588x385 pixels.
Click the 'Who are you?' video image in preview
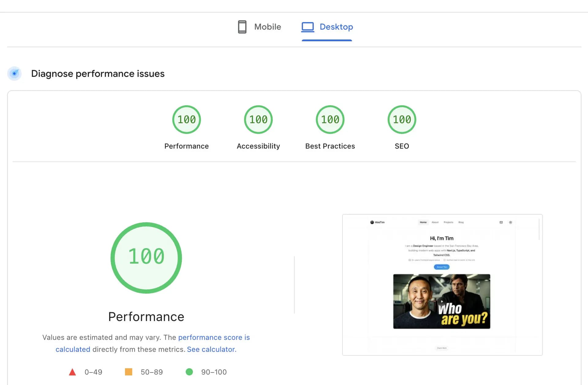coord(442,301)
